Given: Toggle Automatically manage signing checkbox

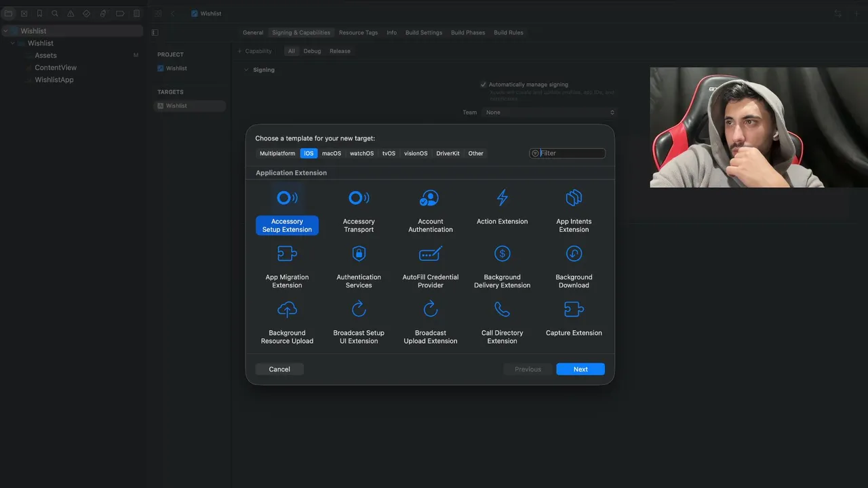Looking at the screenshot, I should click(x=484, y=85).
